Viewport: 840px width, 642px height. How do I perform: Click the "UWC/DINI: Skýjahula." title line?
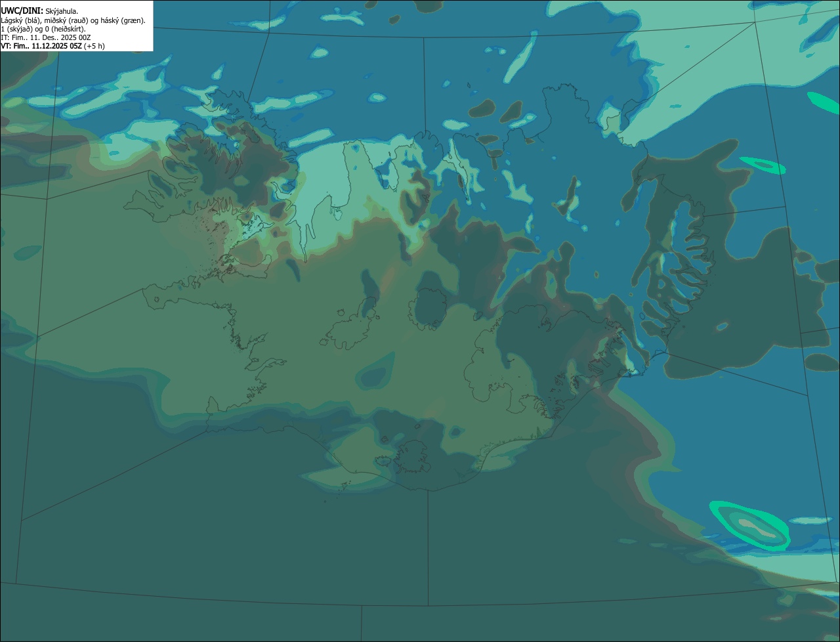click(x=39, y=11)
